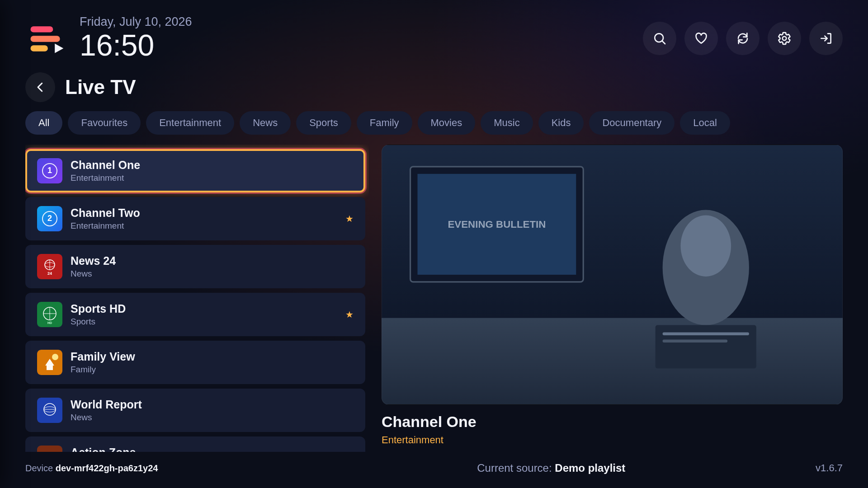Click Sports HD's green ball icon
The width and height of the screenshot is (868, 488).
[x=50, y=314]
